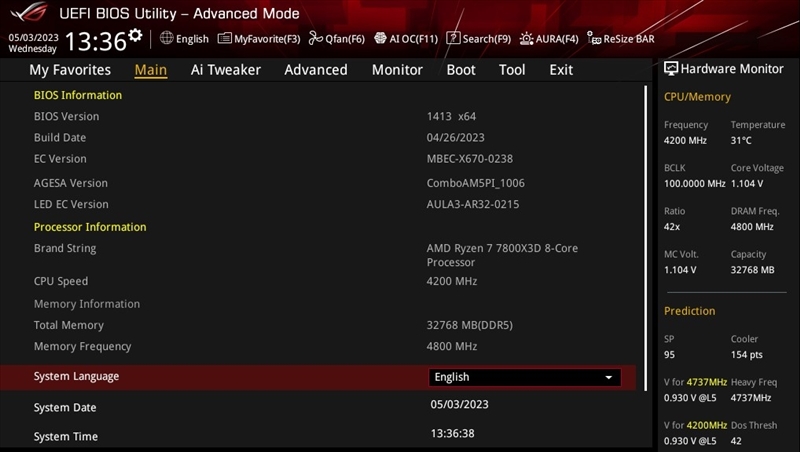This screenshot has height=452, width=800.
Task: Click the Prediction section heading
Action: tap(689, 311)
